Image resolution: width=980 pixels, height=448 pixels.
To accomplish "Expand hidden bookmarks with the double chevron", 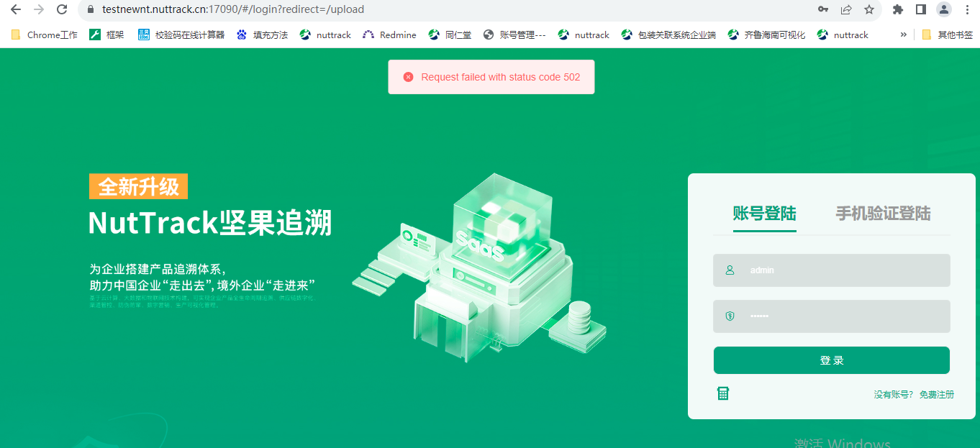I will point(903,35).
